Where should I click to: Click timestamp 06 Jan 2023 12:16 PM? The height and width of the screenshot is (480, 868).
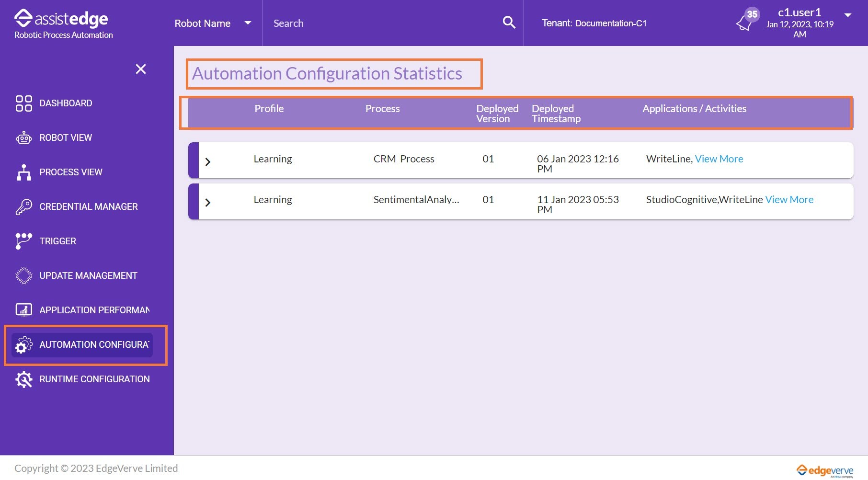coord(578,164)
